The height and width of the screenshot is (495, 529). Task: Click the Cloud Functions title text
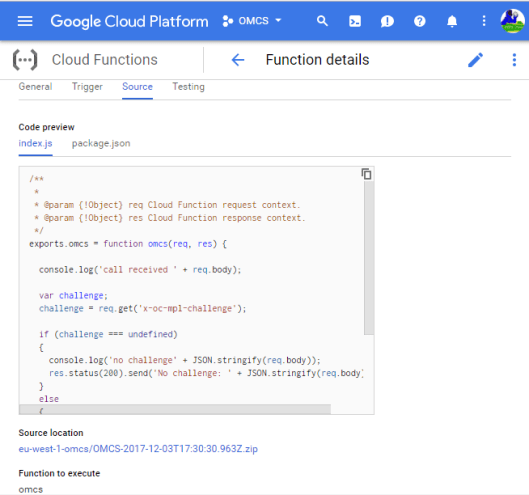[x=105, y=60]
